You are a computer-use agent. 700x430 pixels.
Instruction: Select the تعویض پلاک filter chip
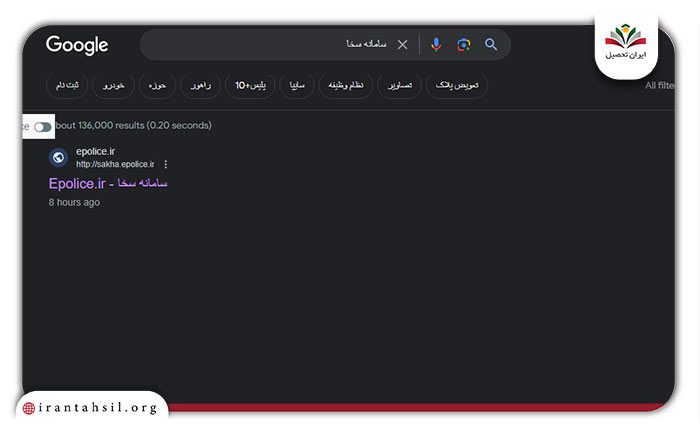click(457, 85)
